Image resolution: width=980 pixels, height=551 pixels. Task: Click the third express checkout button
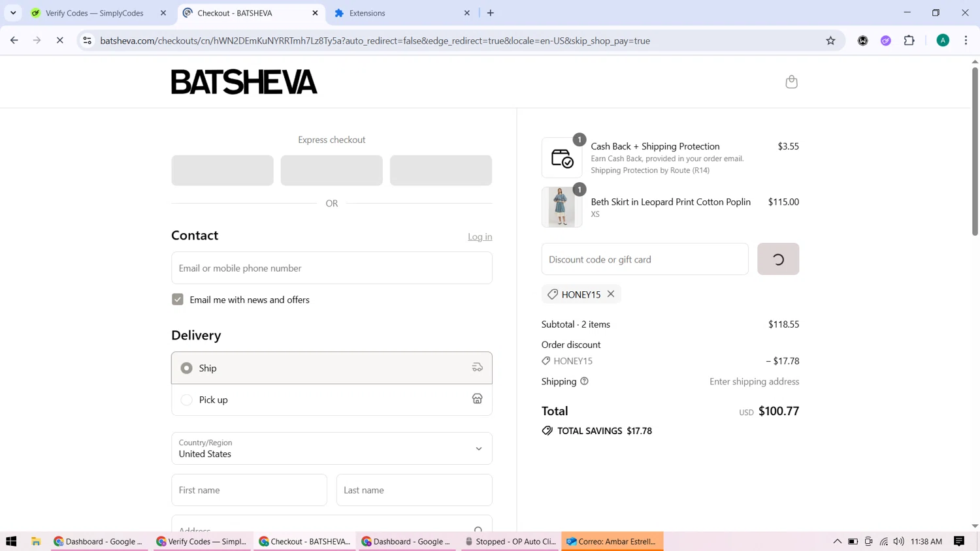point(441,170)
